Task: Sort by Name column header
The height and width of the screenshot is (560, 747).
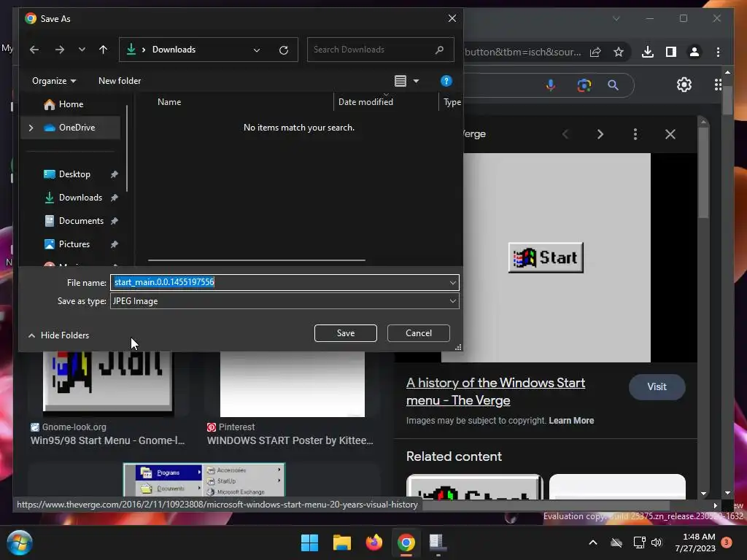Action: (x=169, y=102)
